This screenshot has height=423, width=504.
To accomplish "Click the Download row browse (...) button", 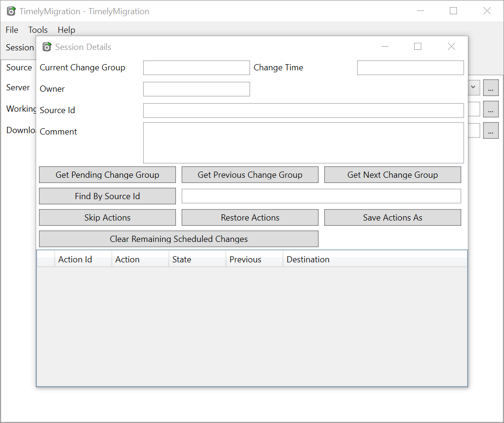I will [491, 130].
